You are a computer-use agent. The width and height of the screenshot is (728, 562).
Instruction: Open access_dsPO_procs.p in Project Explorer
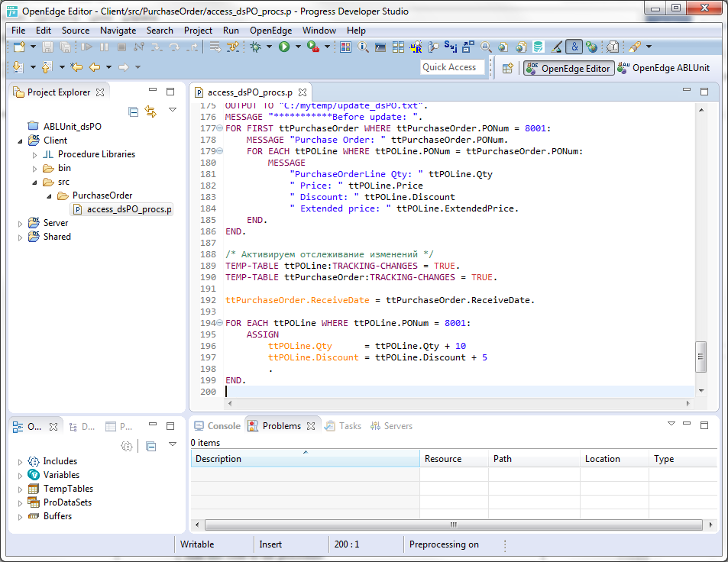[x=123, y=209]
